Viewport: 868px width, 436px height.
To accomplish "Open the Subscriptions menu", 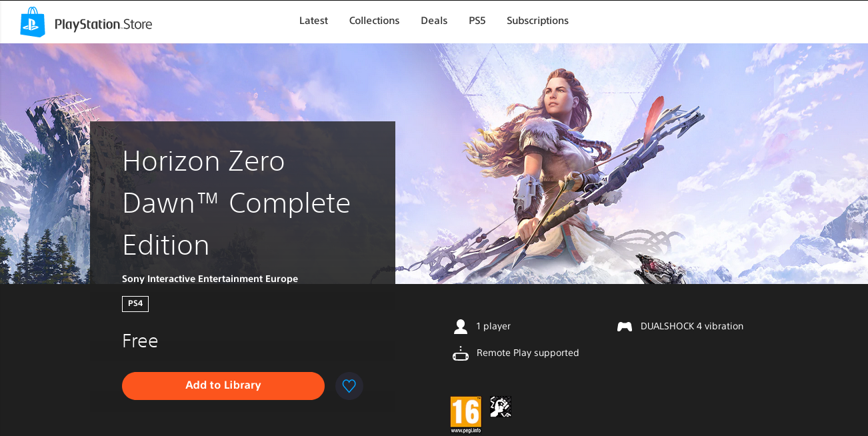I will point(537,21).
